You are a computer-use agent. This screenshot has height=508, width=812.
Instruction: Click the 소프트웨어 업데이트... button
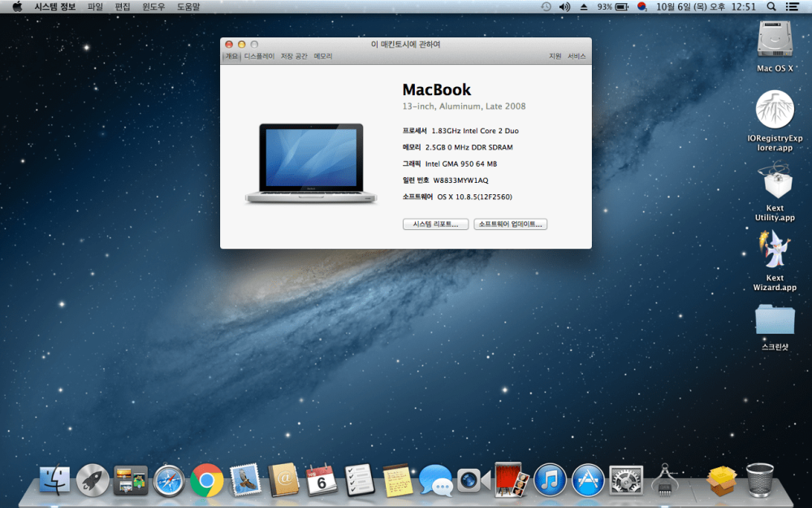(510, 224)
